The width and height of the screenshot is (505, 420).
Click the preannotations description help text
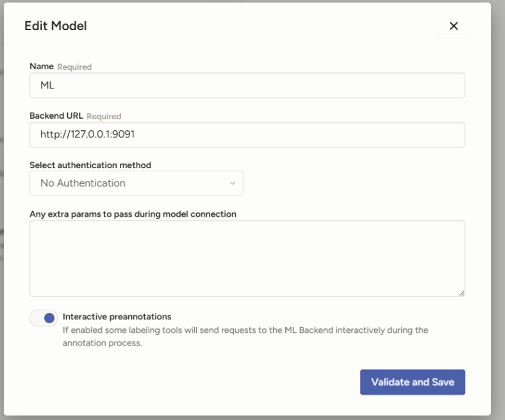pyautogui.click(x=245, y=337)
